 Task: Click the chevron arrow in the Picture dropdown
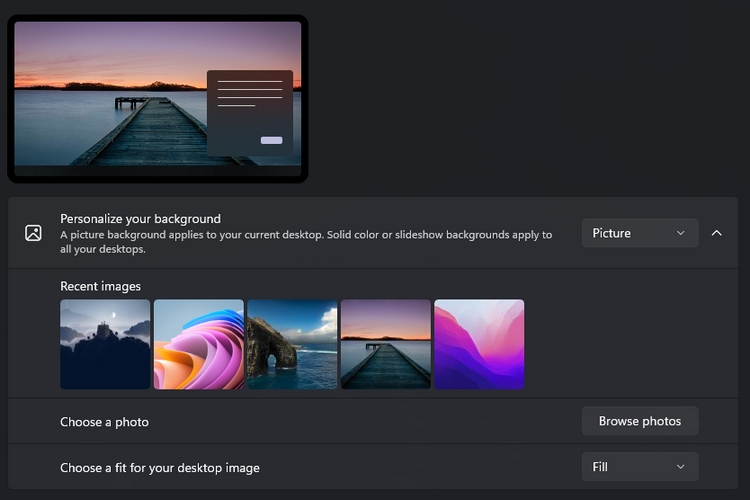tap(681, 233)
